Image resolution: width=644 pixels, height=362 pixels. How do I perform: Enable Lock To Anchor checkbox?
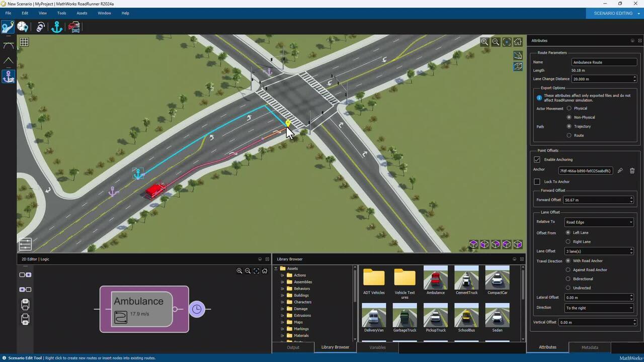coord(537,182)
